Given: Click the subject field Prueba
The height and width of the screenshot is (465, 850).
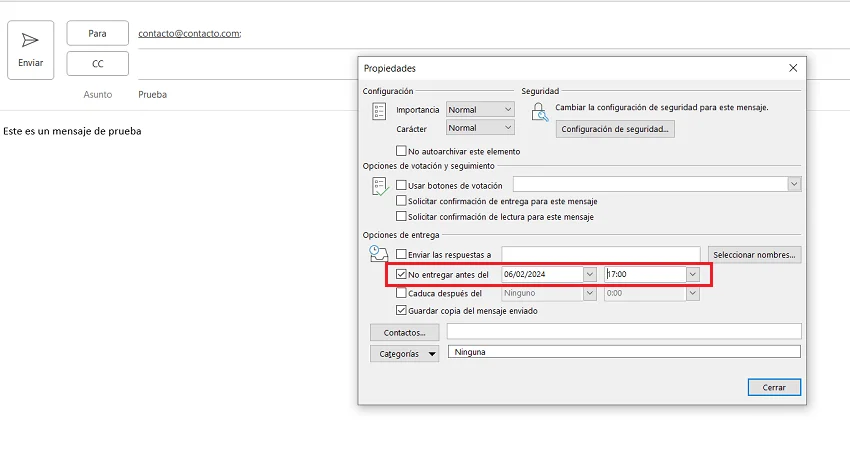Looking at the screenshot, I should pos(152,94).
